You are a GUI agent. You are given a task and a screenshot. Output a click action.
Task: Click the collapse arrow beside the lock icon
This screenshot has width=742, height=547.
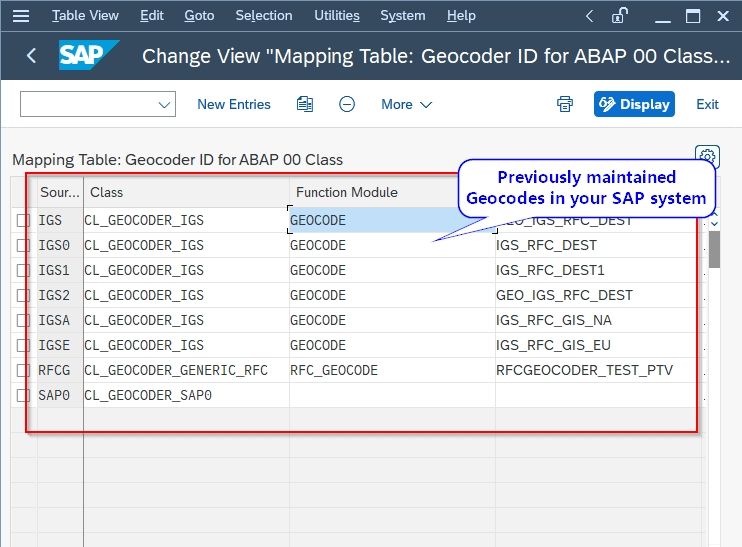pos(589,16)
